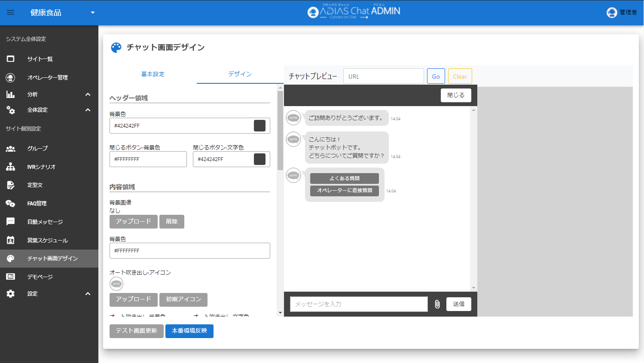This screenshot has height=363, width=644.
Task: Click the header 背景色 color swatch
Action: [259, 126]
